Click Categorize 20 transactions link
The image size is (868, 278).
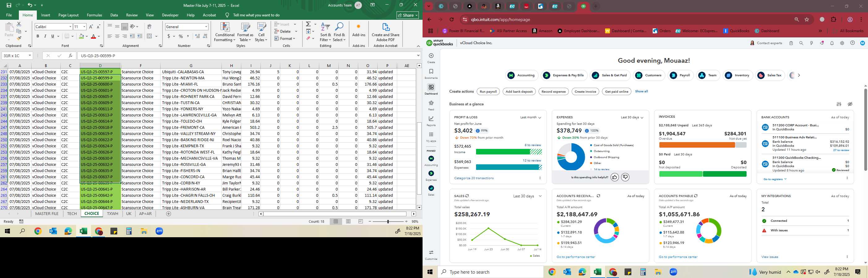pos(473,178)
